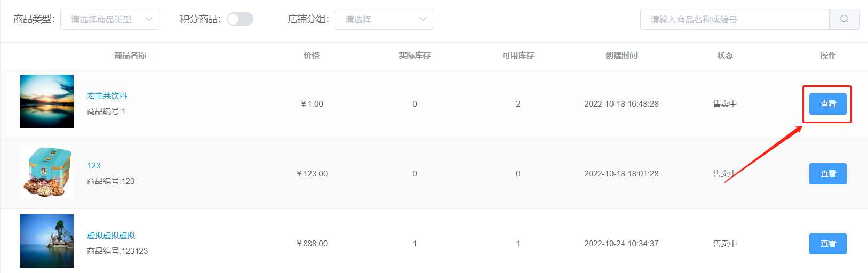Focus the product name or number search field
The width and height of the screenshot is (868, 273).
[x=735, y=19]
